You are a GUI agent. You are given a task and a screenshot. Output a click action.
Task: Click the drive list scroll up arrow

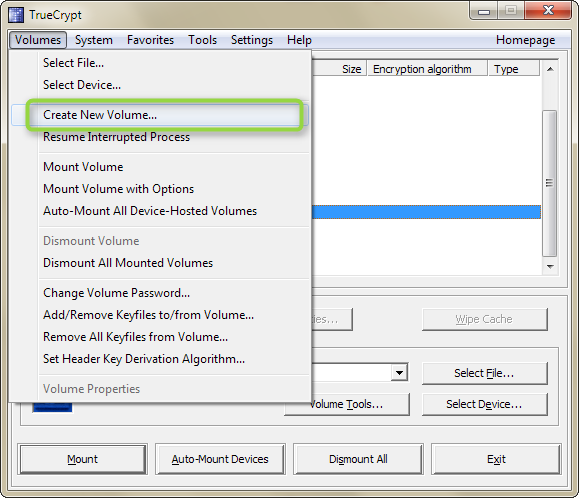tap(550, 69)
